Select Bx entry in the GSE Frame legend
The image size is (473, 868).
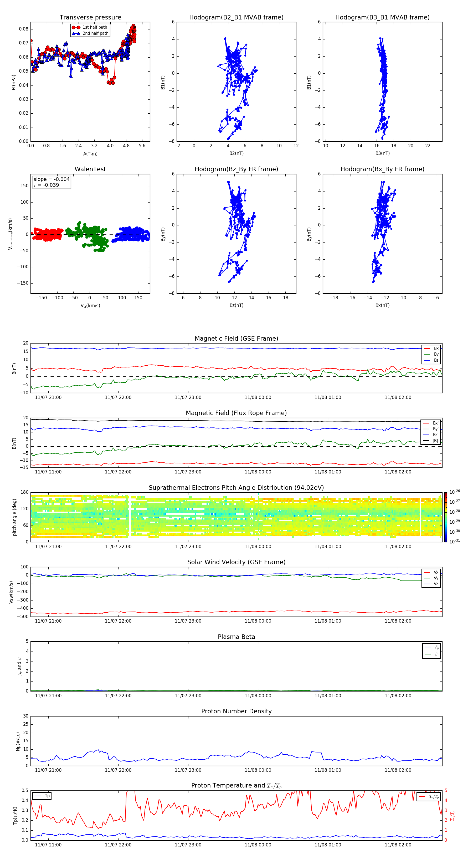(431, 349)
